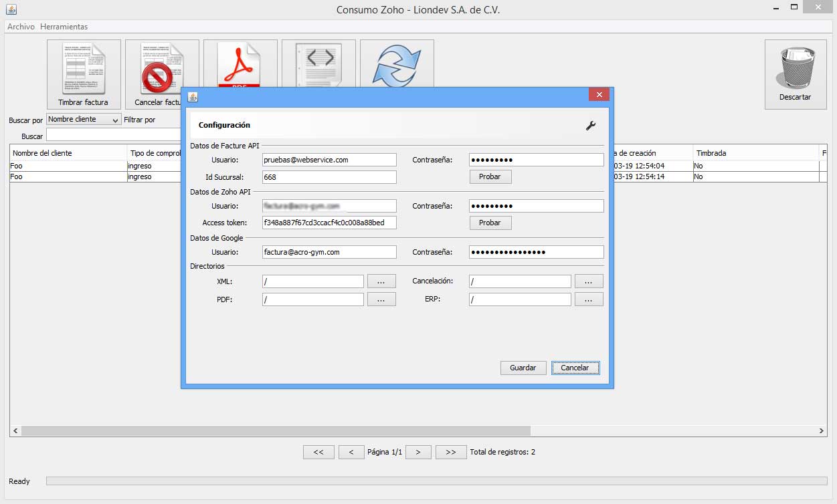Open the Nombre cliente search dropdown
837x504 pixels.
[83, 120]
